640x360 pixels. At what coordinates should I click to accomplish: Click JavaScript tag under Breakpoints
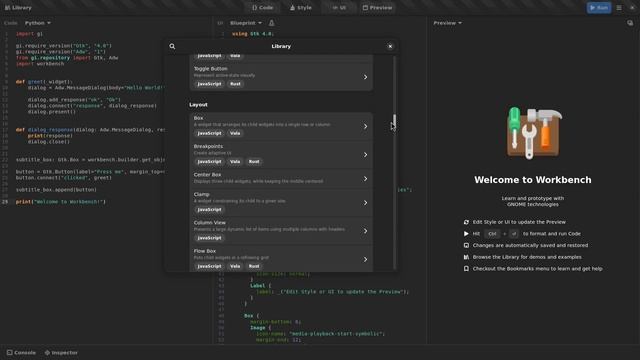point(209,162)
